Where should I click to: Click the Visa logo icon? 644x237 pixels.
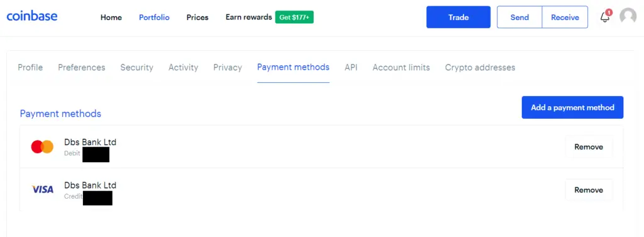point(43,189)
